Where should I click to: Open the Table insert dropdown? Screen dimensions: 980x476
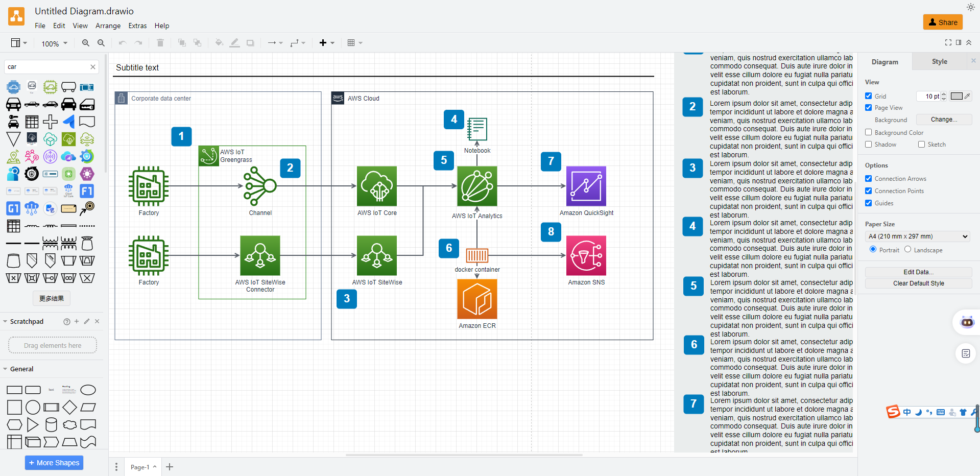tap(355, 43)
